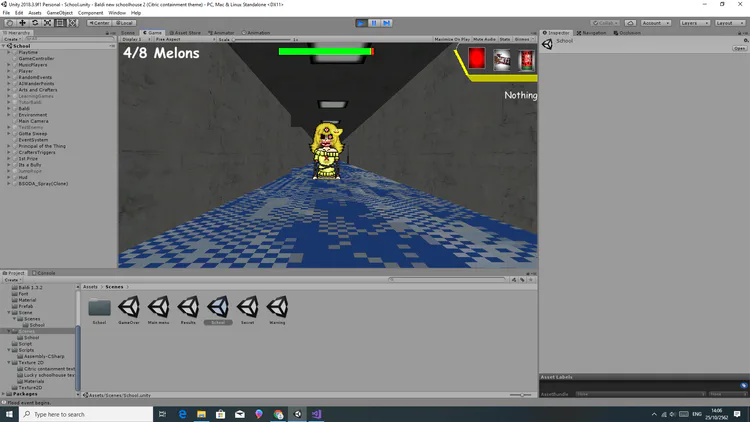Switch to the Console tab
This screenshot has height=422, width=750.
44,273
